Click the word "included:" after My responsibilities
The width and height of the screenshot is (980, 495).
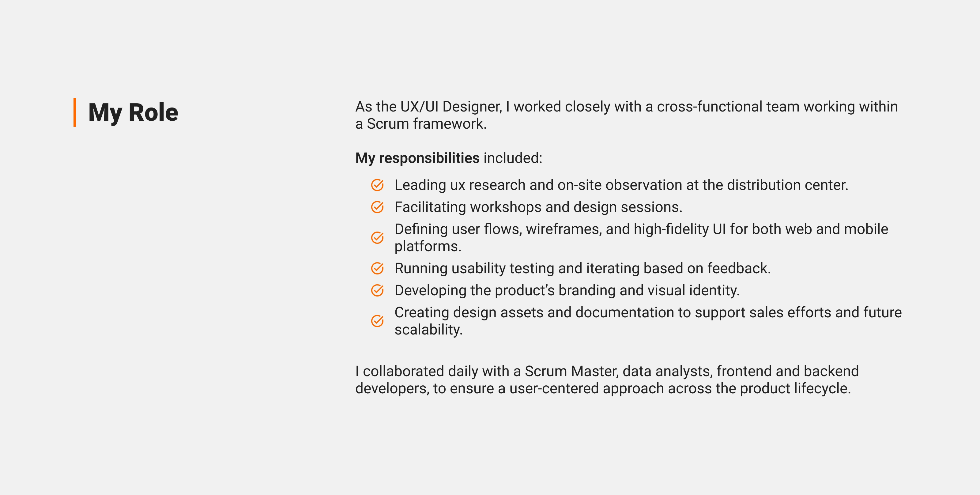512,158
